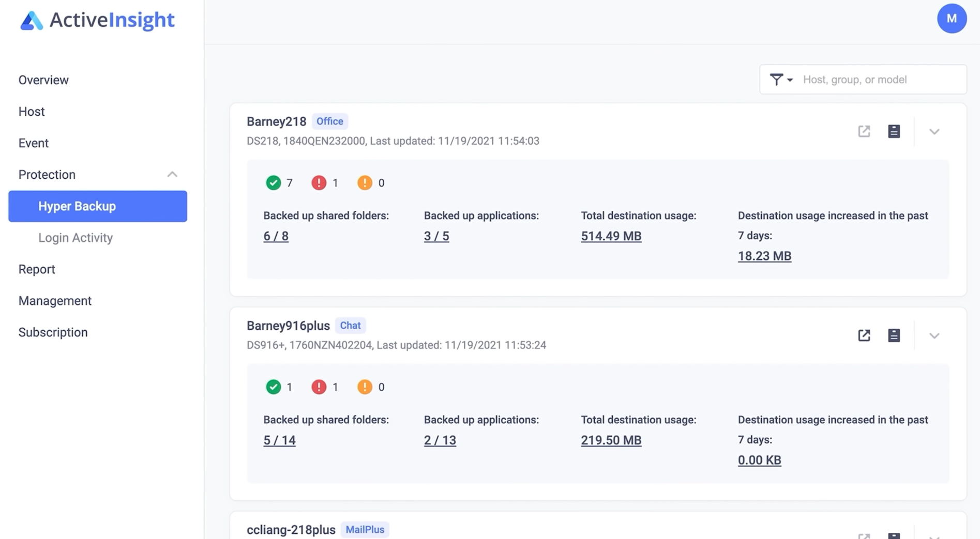
Task: Open the Report section
Action: (37, 269)
